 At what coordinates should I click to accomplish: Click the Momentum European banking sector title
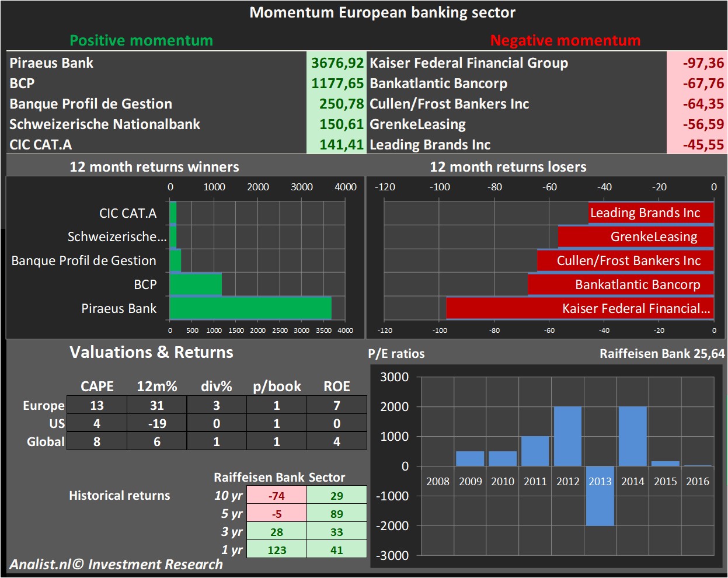click(382, 12)
